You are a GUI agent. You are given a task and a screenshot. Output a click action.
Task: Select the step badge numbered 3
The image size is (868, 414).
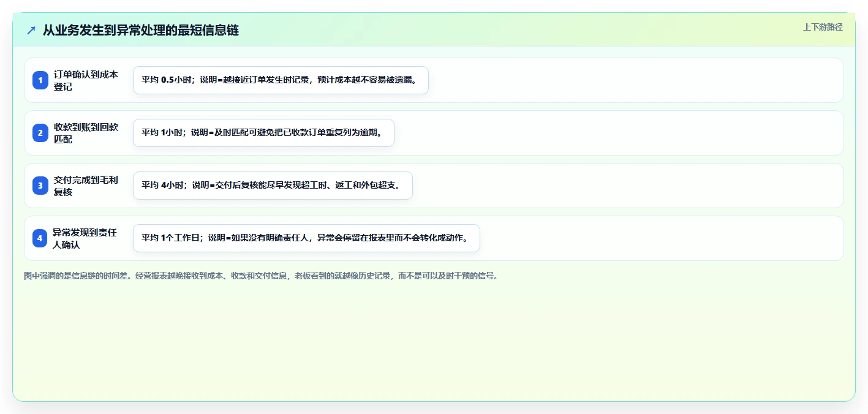[40, 186]
